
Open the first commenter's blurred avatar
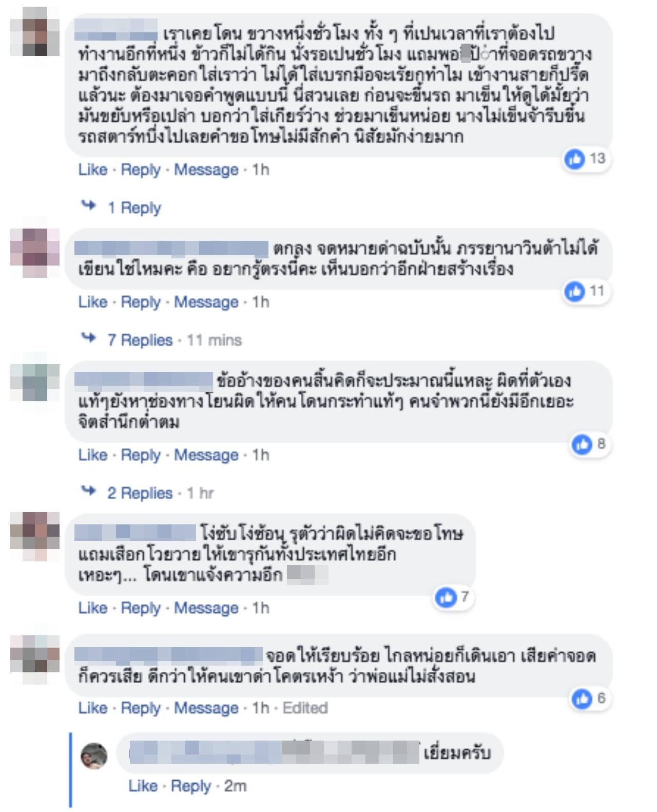[35, 31]
